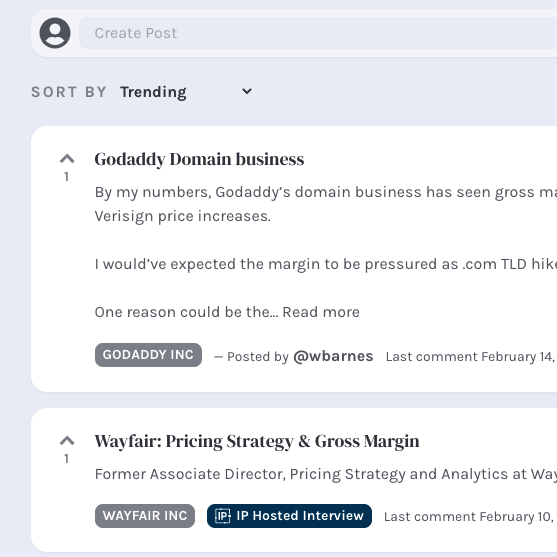The width and height of the screenshot is (557, 557).
Task: Click the Godaddy post vote count number
Action: [x=66, y=177]
